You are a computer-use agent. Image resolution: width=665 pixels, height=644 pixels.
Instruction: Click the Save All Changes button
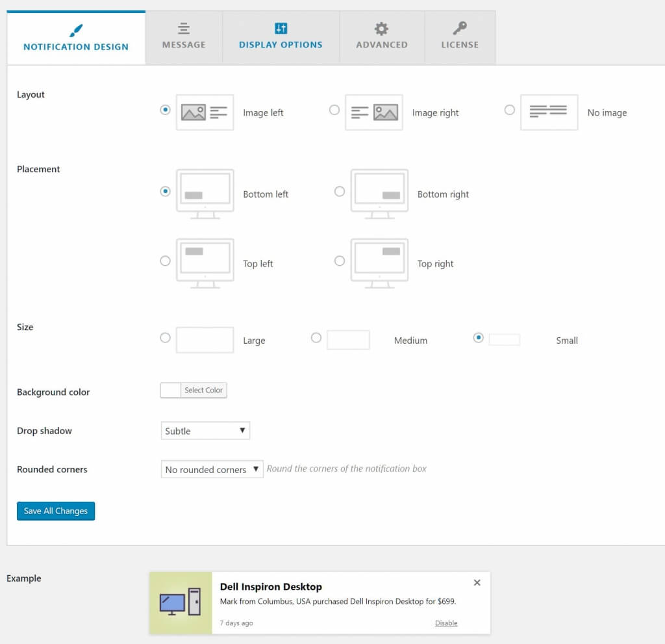pos(56,511)
